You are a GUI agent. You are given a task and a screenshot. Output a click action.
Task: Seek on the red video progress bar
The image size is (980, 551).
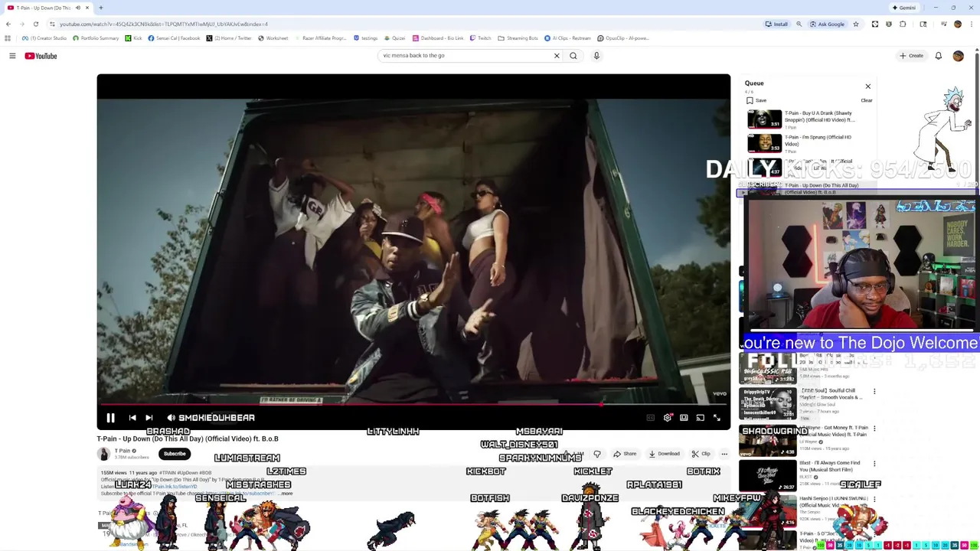tap(413, 406)
